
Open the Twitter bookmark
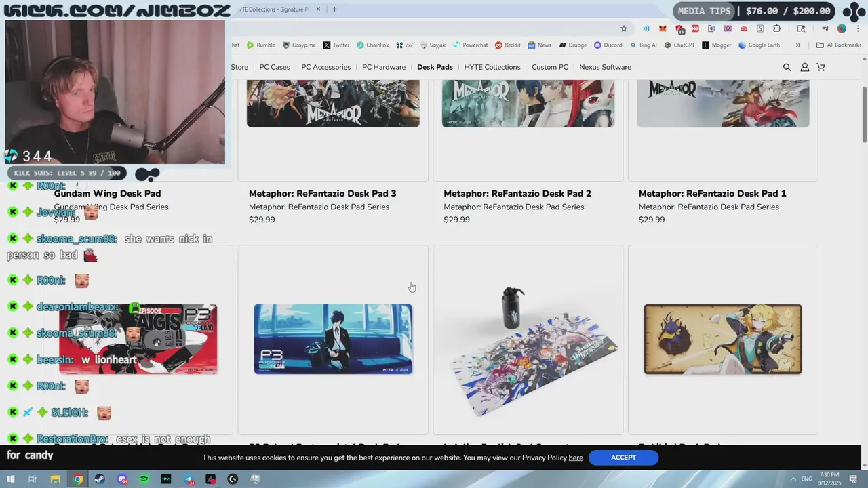[x=336, y=45]
